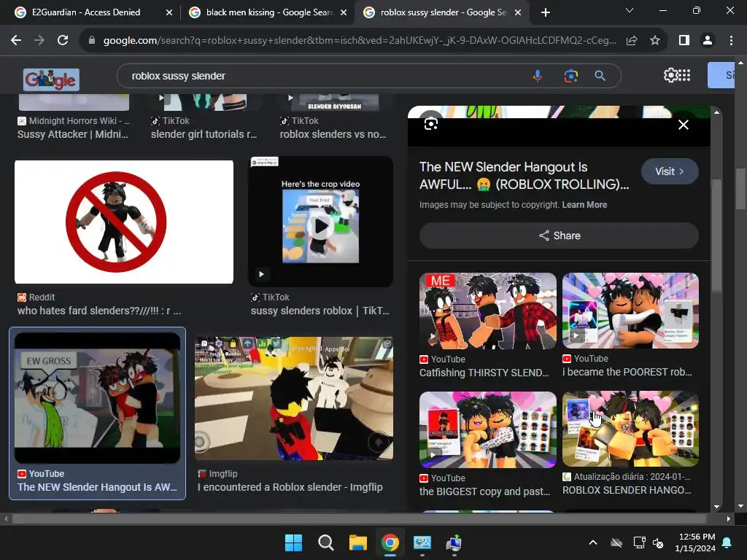
Task: Start voice search with the microphone
Action: click(x=538, y=76)
